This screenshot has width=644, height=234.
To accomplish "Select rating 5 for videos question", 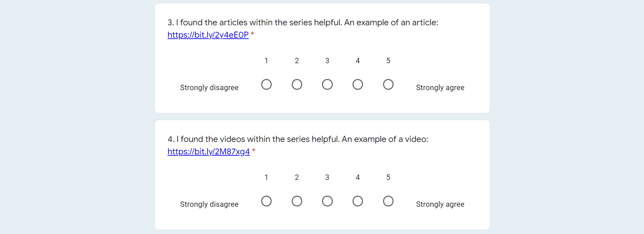I will 388,201.
